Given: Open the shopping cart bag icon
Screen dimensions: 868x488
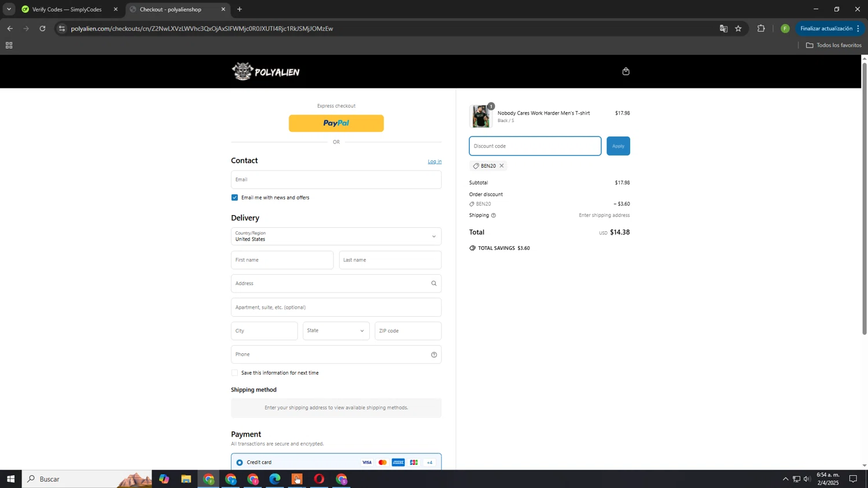Looking at the screenshot, I should 626,72.
